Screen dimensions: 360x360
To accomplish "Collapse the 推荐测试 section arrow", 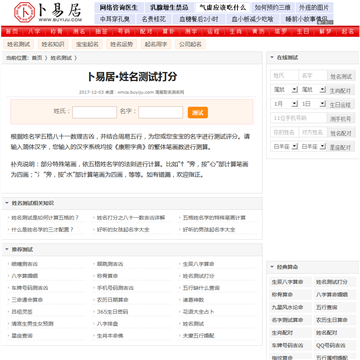I will point(7,249).
